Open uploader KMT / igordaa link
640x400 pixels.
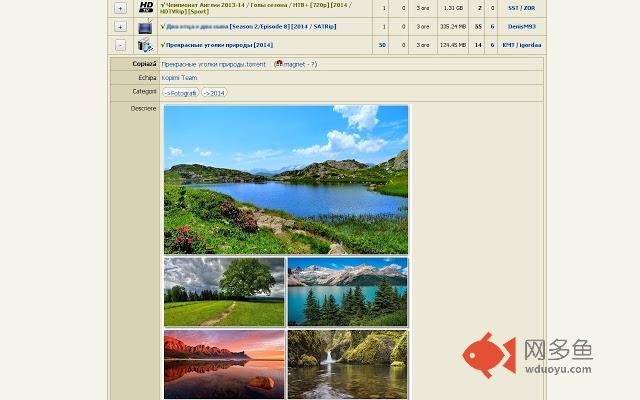click(522, 45)
